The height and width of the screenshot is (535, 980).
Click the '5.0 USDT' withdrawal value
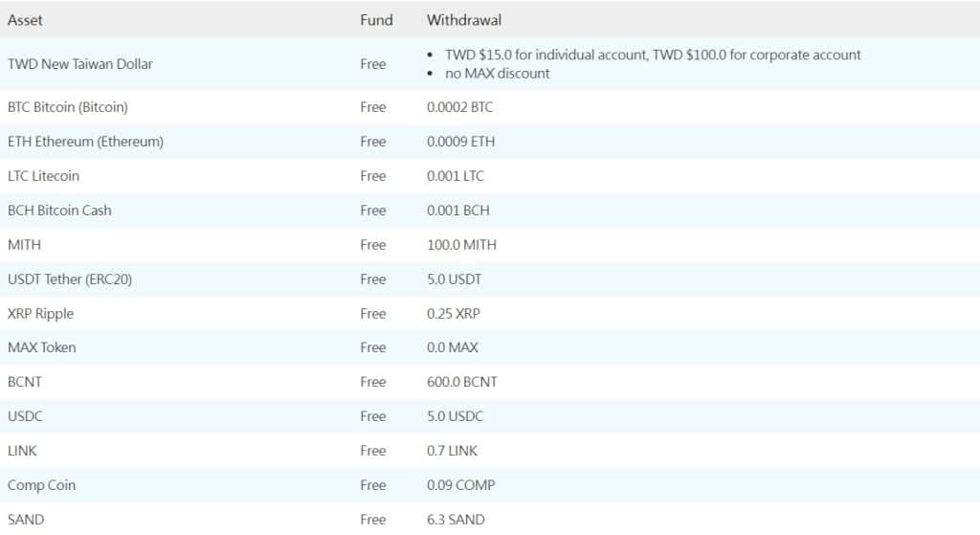[455, 279]
